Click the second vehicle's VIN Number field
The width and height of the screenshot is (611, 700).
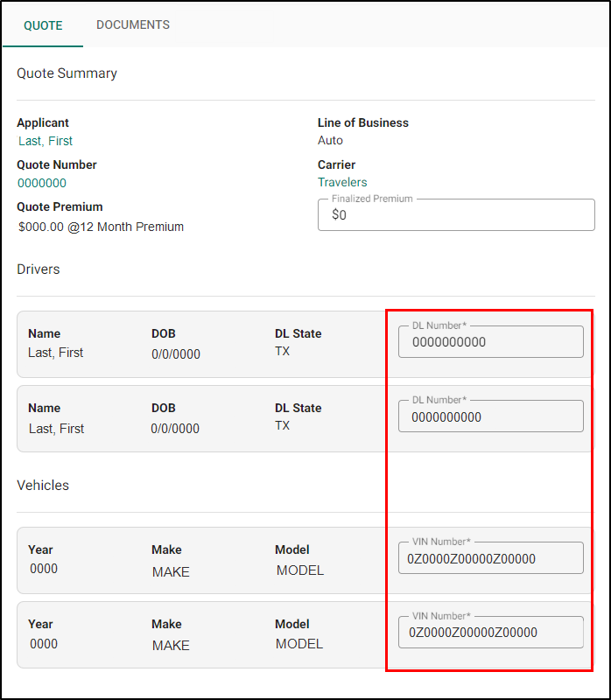click(x=490, y=632)
